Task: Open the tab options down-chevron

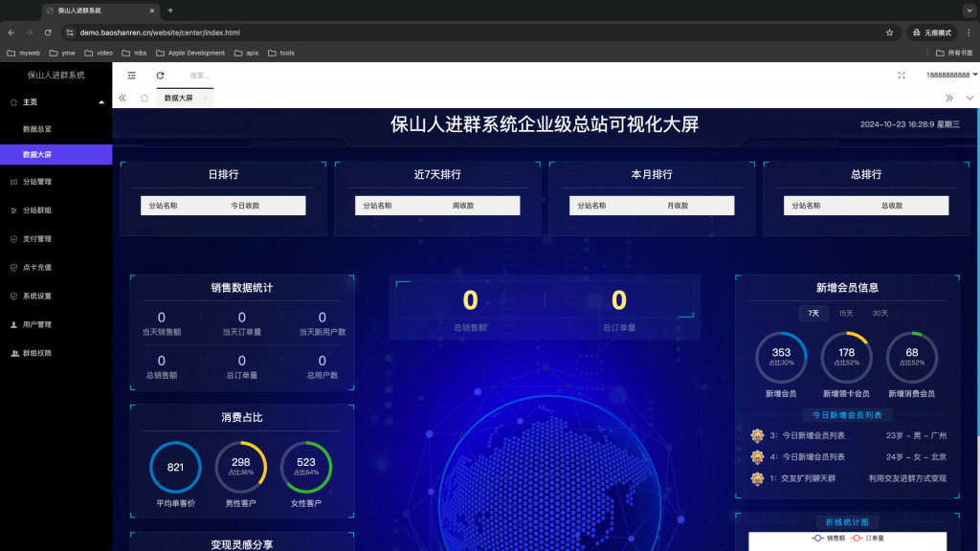Action: point(969,99)
